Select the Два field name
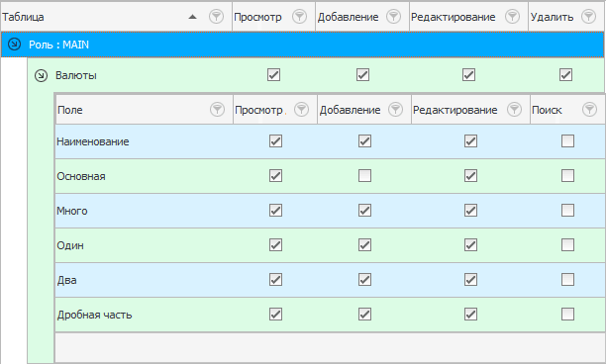This screenshot has width=606, height=364. [67, 280]
